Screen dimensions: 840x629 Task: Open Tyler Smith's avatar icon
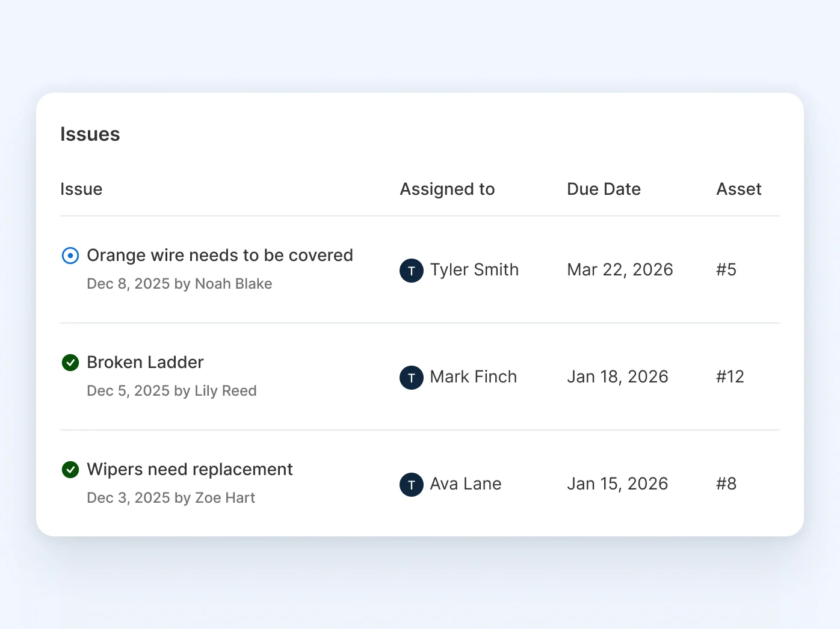pyautogui.click(x=412, y=271)
